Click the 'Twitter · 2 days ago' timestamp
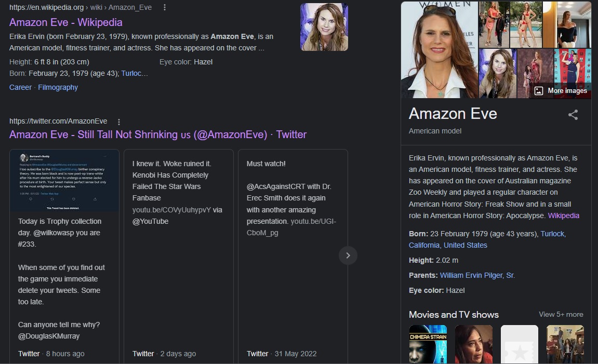This screenshot has width=598, height=364. [164, 354]
